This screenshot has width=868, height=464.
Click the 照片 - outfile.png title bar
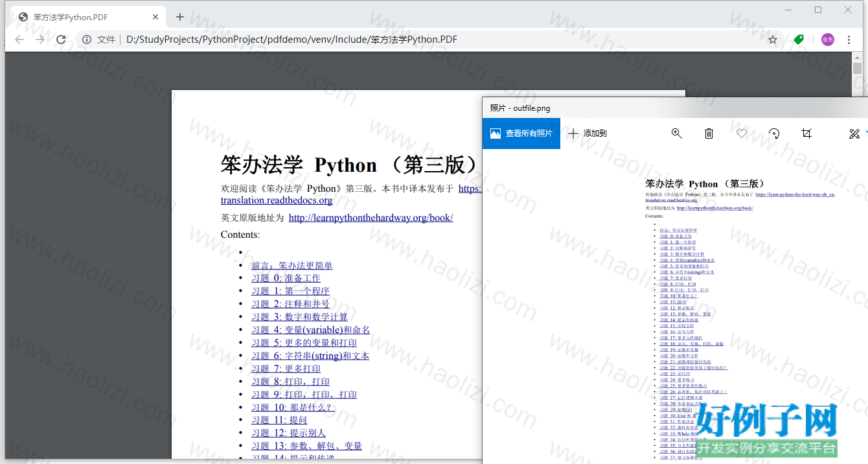[675, 108]
